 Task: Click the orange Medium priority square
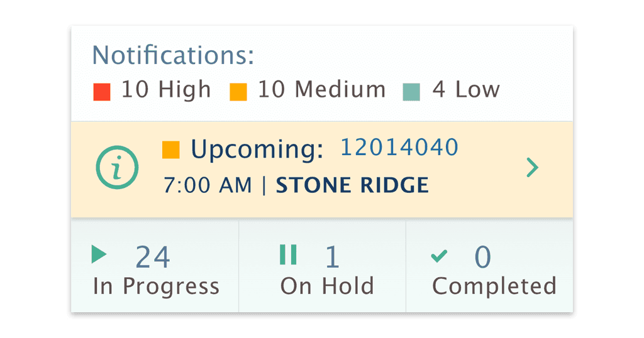(238, 92)
